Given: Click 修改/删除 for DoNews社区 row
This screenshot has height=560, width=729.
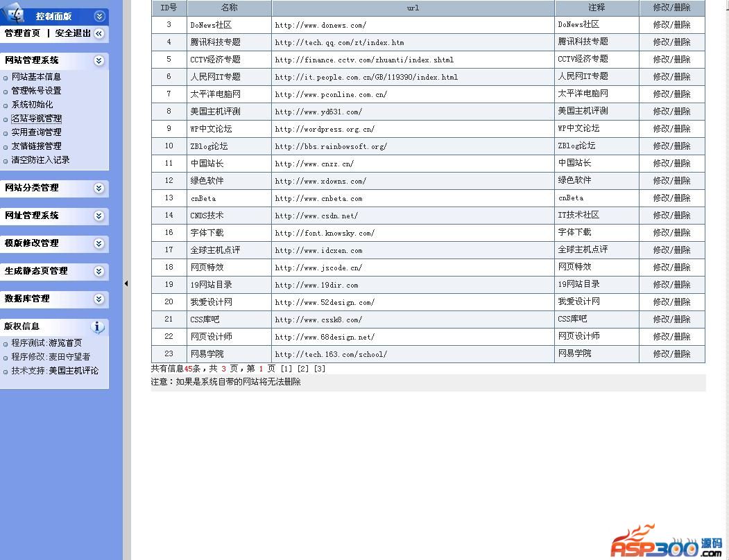Looking at the screenshot, I should [x=672, y=25].
